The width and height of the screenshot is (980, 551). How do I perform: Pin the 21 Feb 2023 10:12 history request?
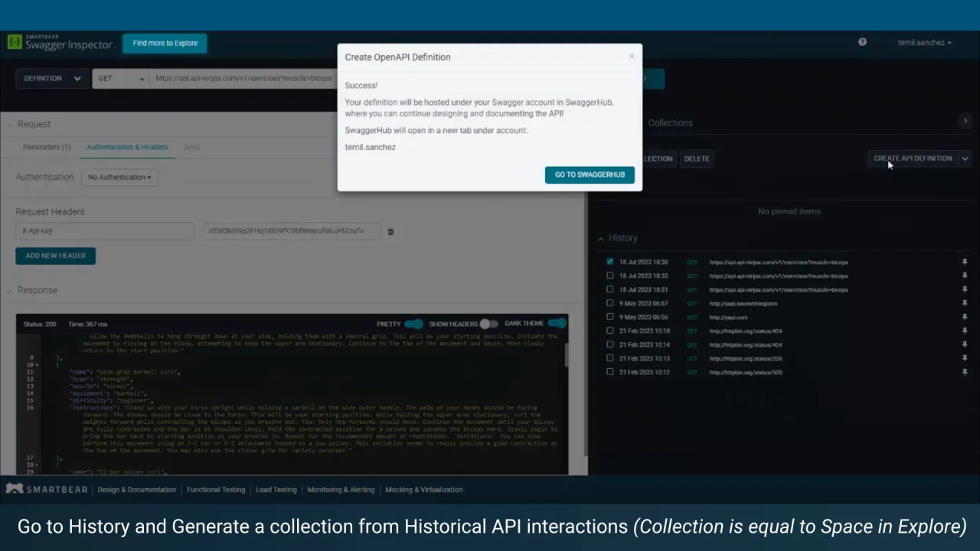(x=965, y=372)
